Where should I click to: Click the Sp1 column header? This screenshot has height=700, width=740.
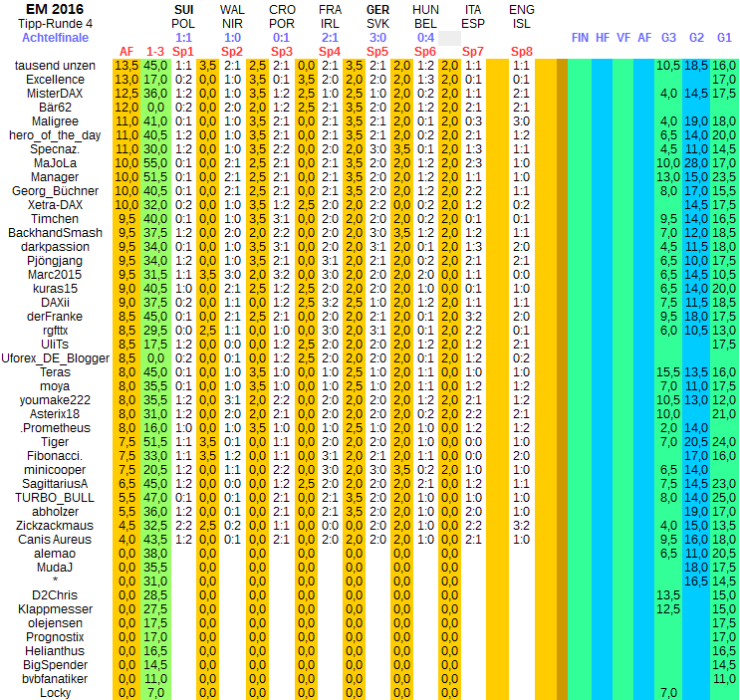(183, 51)
